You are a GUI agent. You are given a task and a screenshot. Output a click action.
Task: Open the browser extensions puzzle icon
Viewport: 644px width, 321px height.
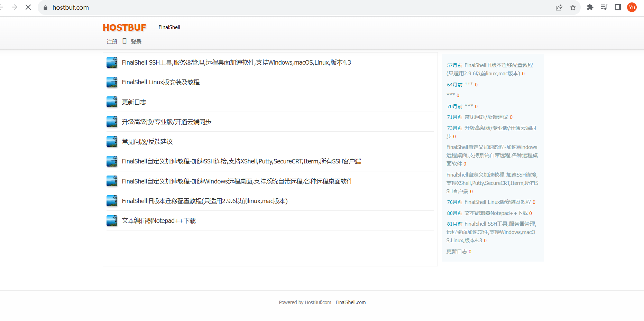590,7
